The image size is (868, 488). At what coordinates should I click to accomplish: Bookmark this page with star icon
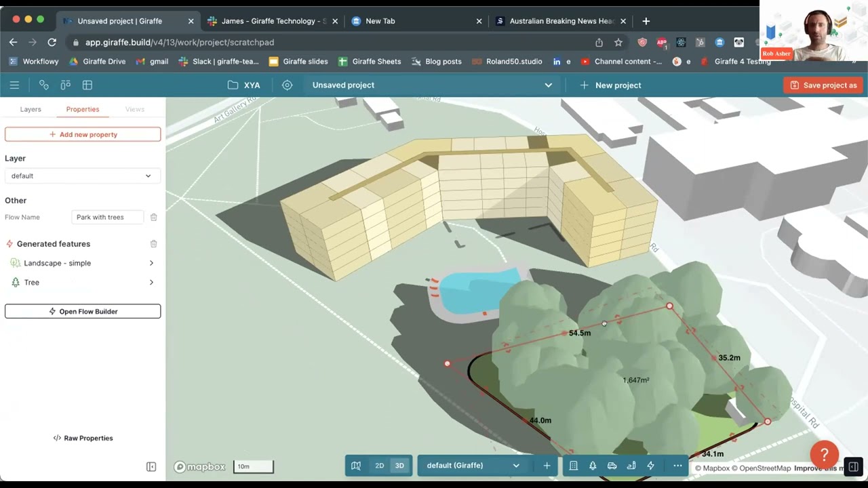coord(618,42)
